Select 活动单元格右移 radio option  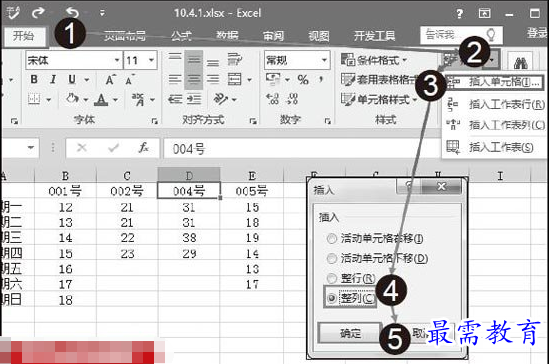coord(332,239)
